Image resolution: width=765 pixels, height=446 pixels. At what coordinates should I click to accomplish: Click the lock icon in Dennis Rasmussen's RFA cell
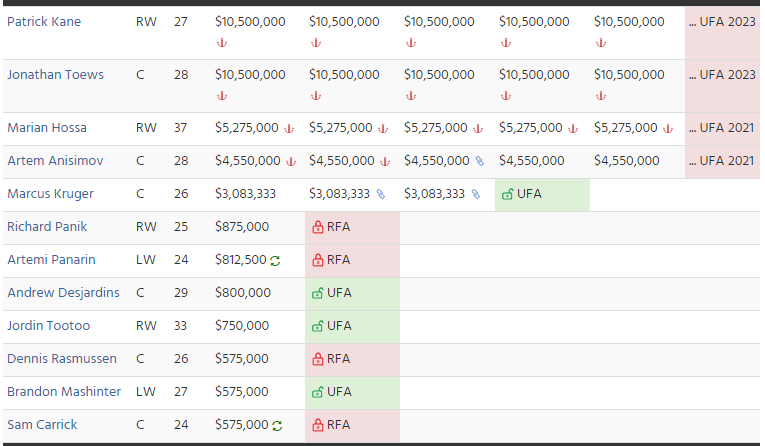pos(318,359)
